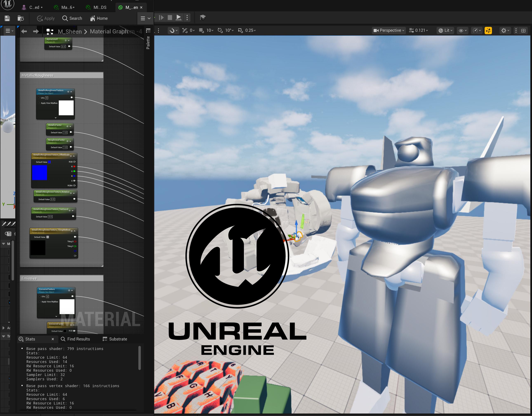Toggle rotation snap angle icon

(220, 31)
